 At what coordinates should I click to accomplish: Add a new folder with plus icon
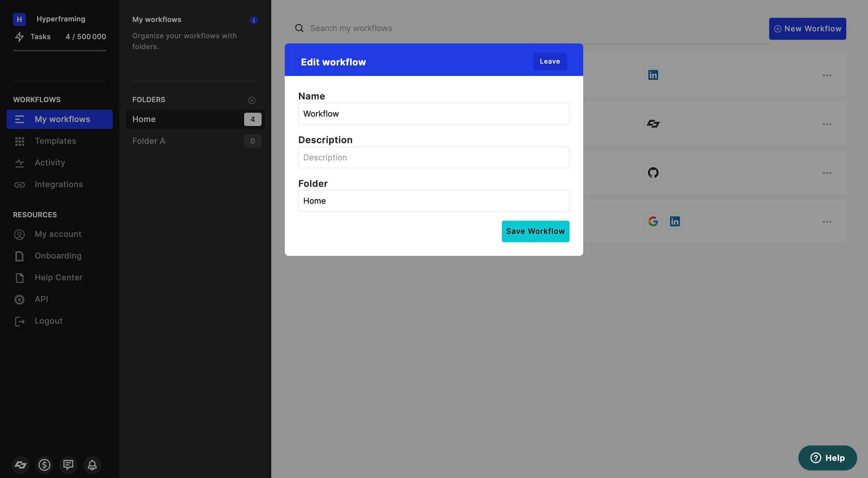coord(252,100)
